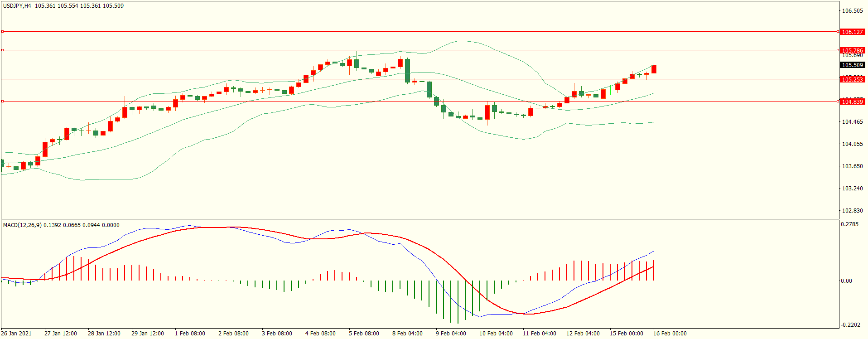Click the 0.2785 MACD scale value
868x339 pixels.
tap(849, 224)
